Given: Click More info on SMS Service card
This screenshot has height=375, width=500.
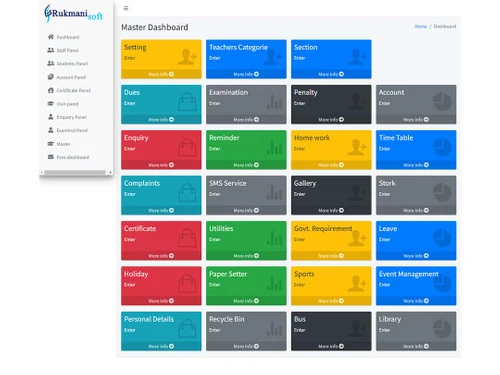Looking at the screenshot, I should pyautogui.click(x=246, y=210).
